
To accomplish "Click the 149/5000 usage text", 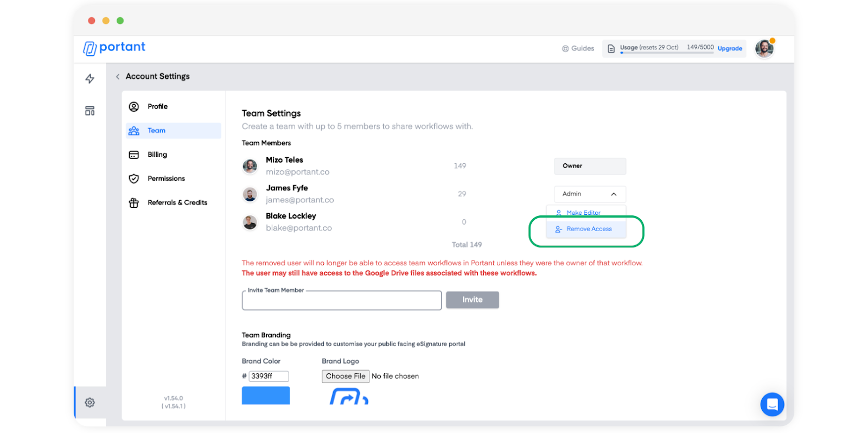I will (x=700, y=47).
